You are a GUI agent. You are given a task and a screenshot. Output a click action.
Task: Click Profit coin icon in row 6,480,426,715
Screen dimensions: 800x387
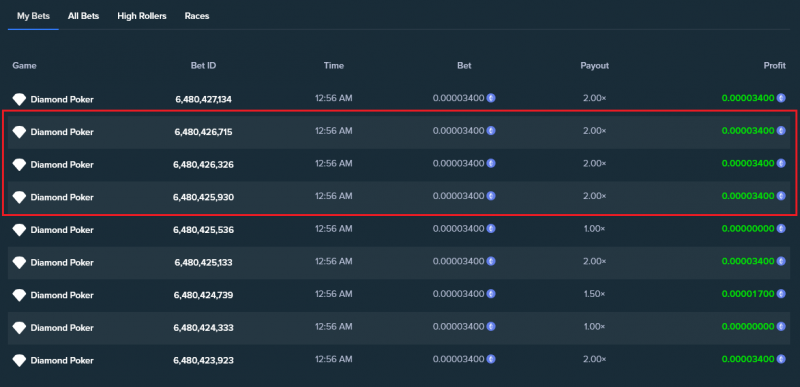click(781, 131)
